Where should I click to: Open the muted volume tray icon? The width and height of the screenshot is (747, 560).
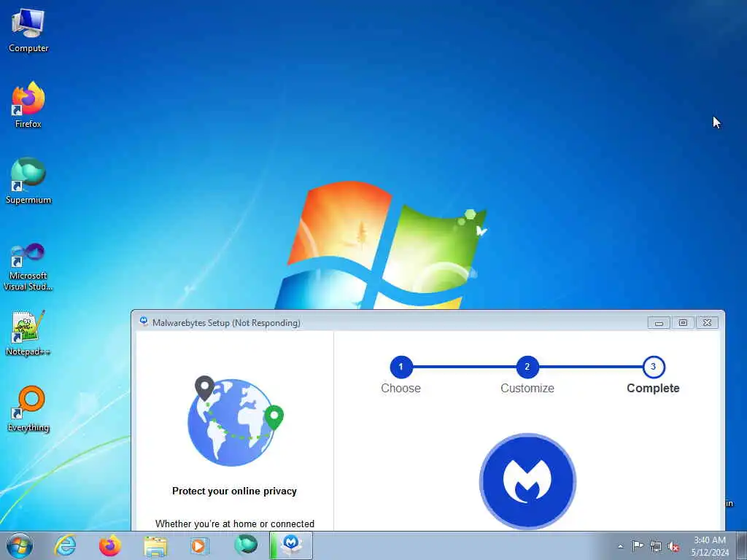(x=673, y=546)
